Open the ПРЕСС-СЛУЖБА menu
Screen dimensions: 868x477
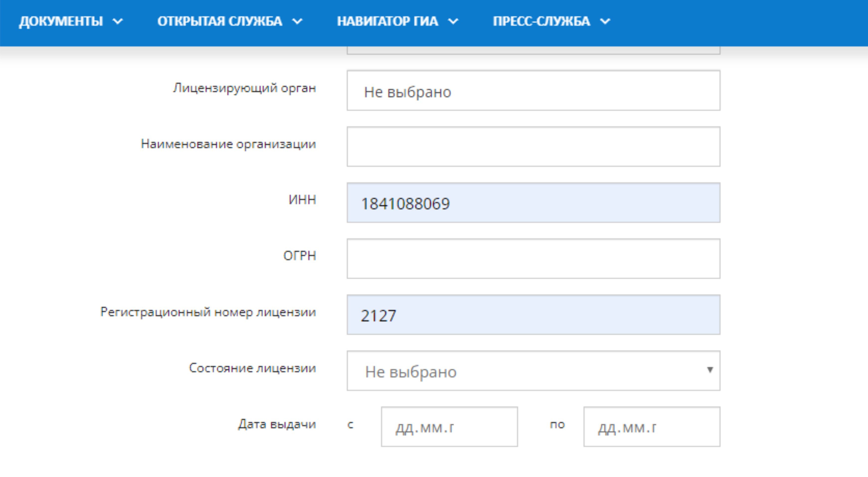pos(541,21)
